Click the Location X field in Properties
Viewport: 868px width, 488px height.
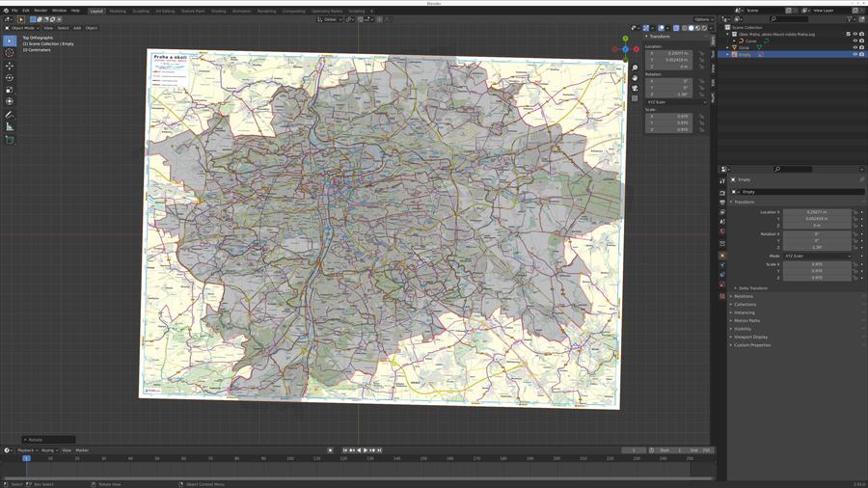click(x=817, y=212)
